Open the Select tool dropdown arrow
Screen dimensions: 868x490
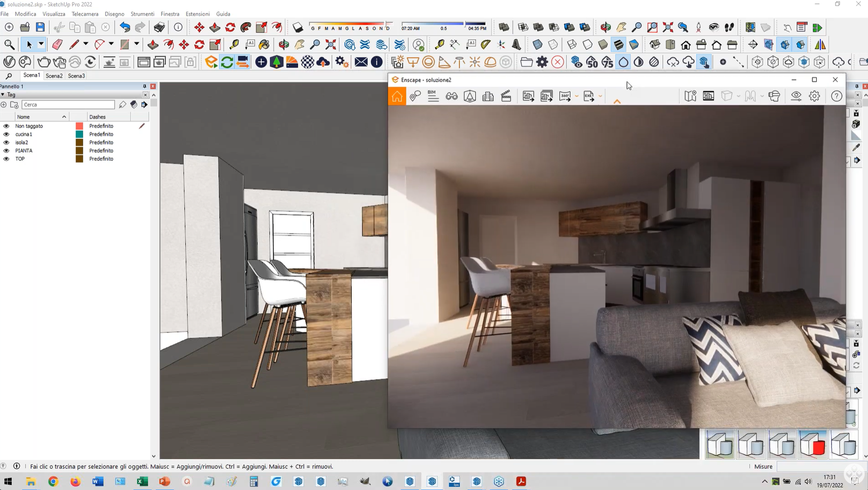(x=41, y=45)
